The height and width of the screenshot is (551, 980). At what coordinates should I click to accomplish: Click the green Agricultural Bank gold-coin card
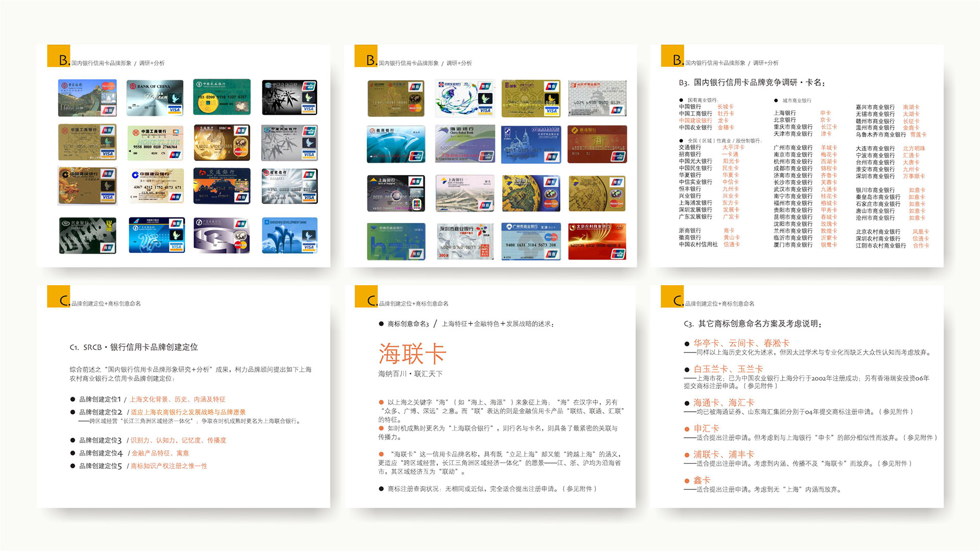222,97
